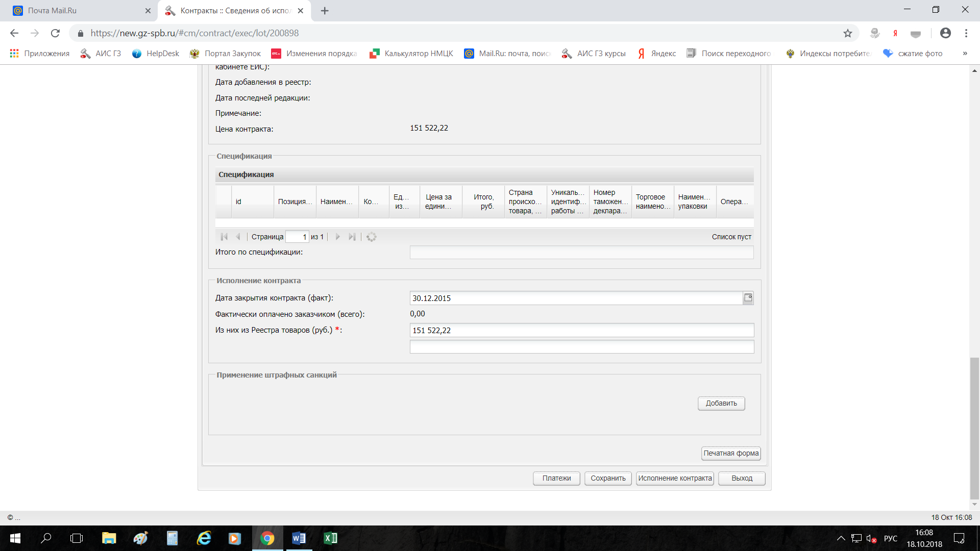Click the volume tray icon
980x551 pixels.
tap(871, 539)
